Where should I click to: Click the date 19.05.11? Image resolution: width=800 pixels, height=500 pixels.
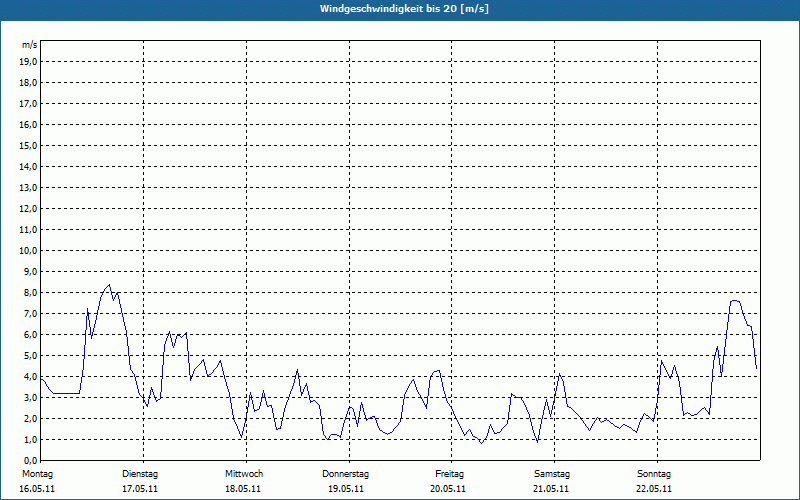(345, 489)
